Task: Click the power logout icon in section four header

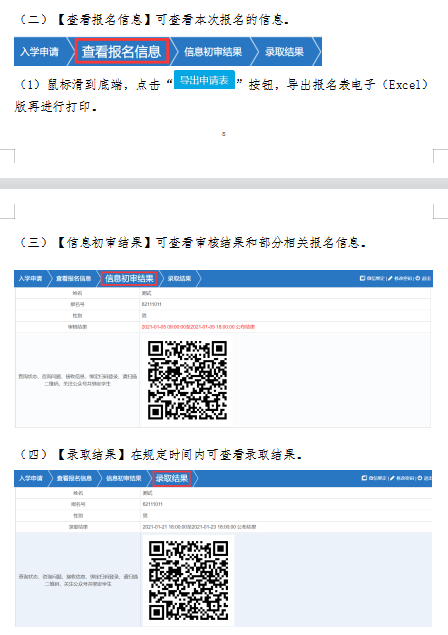Action: 420,478
